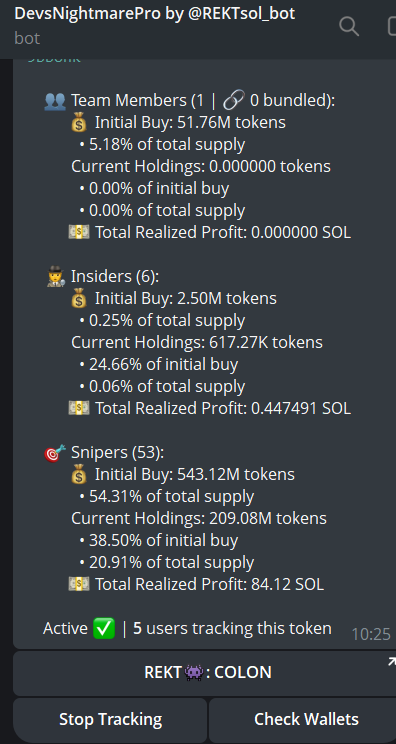Image resolution: width=396 pixels, height=744 pixels.
Task: Open DevsNightmarePro bot chat title
Action: [x=155, y=13]
